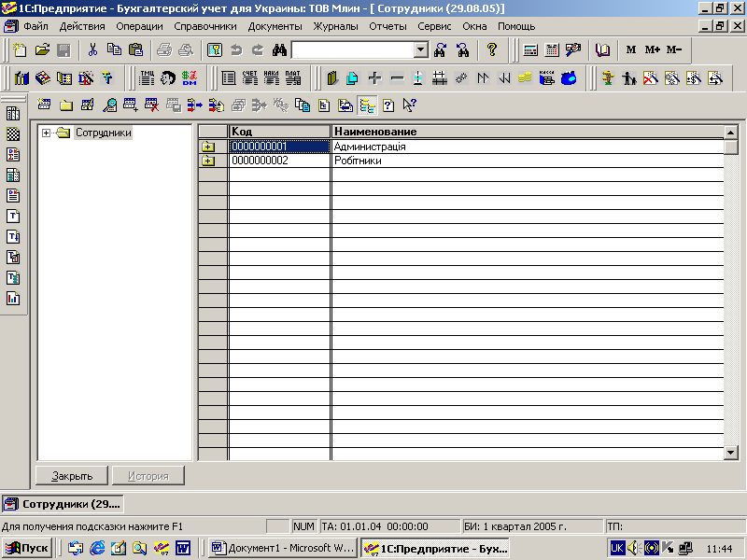Create a new group with the folder icon
Viewport: 747px width, 560px height.
(66, 105)
